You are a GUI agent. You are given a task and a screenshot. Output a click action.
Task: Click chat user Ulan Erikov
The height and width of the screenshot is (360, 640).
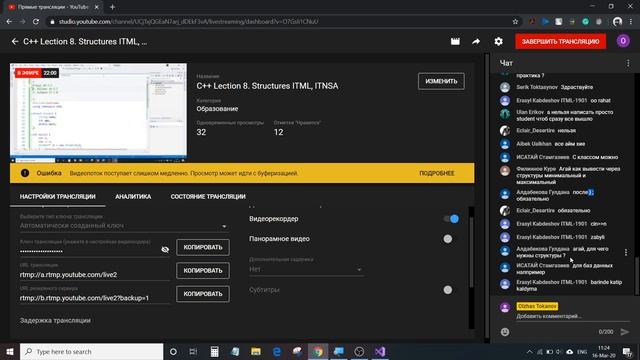pyautogui.click(x=530, y=112)
